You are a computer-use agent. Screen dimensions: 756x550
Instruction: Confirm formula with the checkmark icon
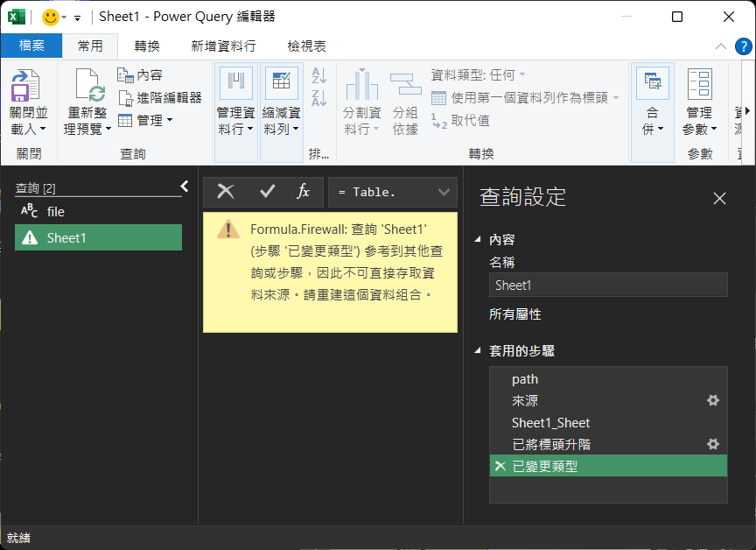click(x=268, y=192)
